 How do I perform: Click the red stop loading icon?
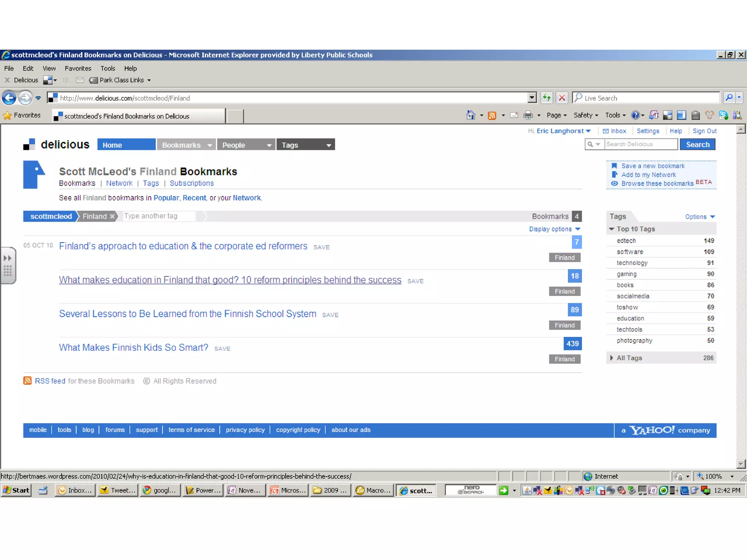tap(562, 98)
